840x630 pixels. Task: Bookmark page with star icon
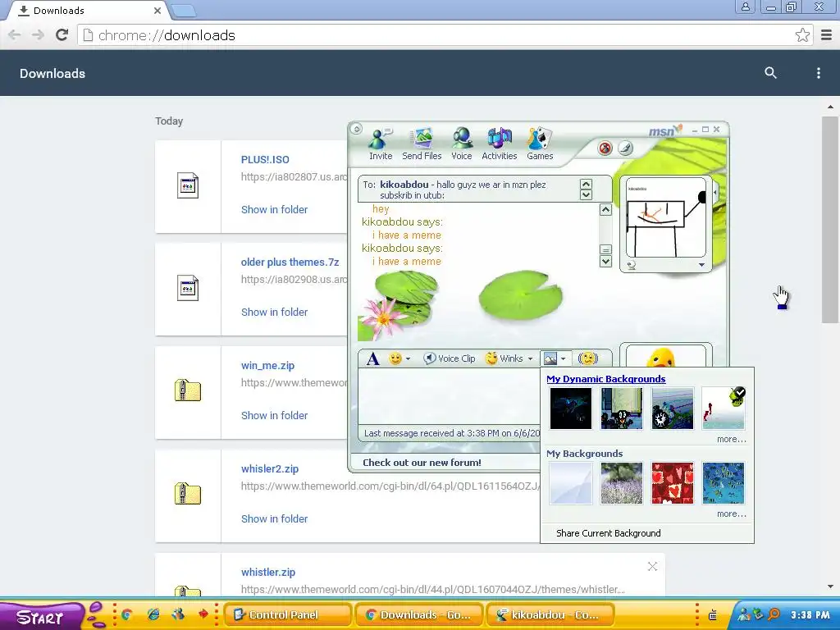coord(802,35)
